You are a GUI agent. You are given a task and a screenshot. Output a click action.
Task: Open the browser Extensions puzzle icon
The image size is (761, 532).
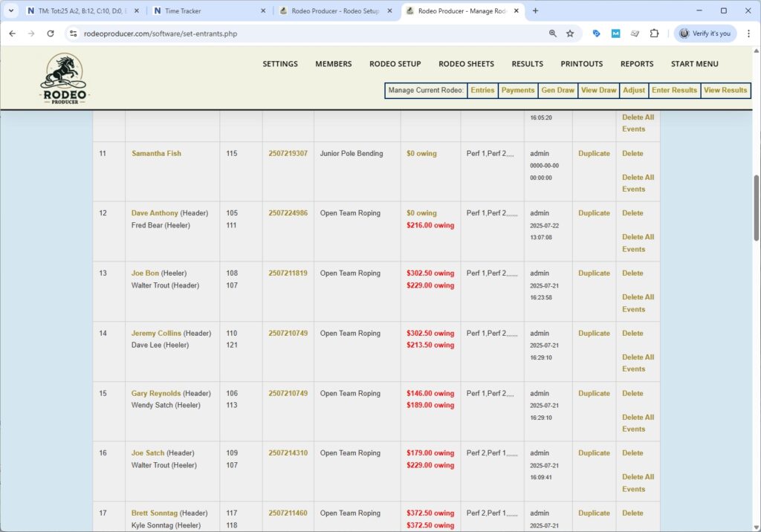(654, 33)
